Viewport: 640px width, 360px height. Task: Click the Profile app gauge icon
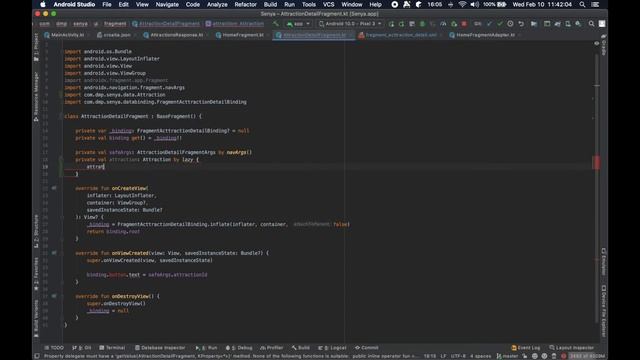pos(443,24)
